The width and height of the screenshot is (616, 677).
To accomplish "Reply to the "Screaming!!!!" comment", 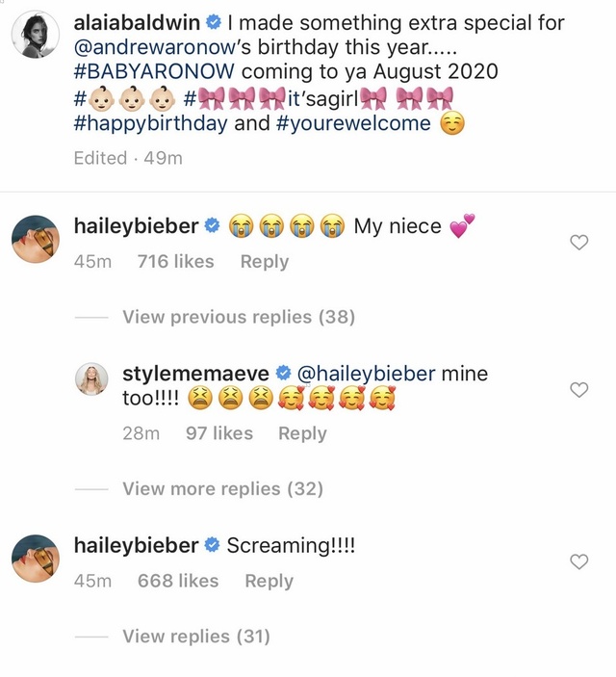I will point(269,581).
